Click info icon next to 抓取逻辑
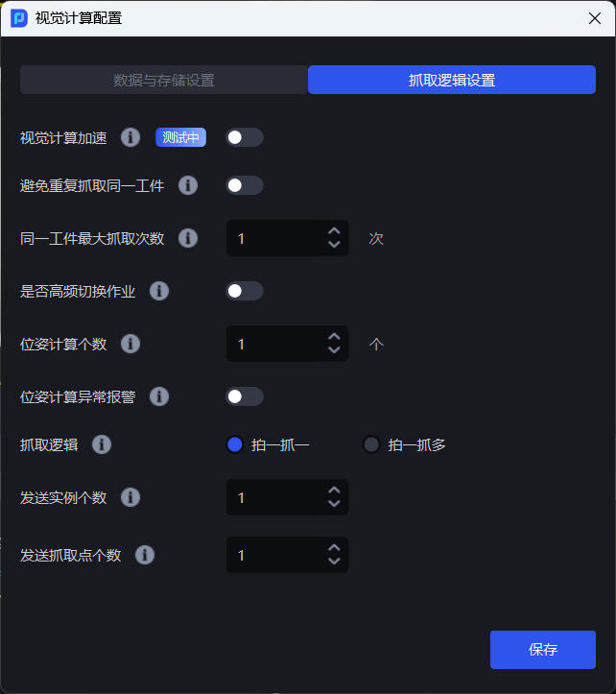This screenshot has height=694, width=616. pyautogui.click(x=102, y=444)
